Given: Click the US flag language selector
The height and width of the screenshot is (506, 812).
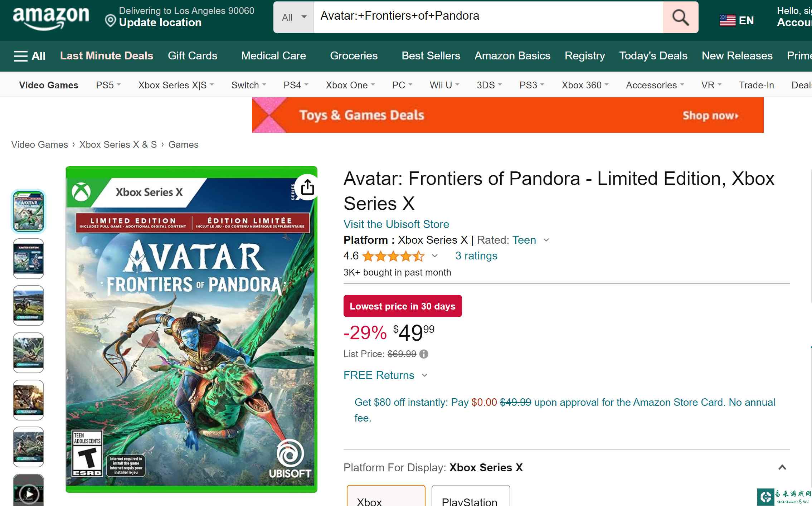Looking at the screenshot, I should 736,20.
